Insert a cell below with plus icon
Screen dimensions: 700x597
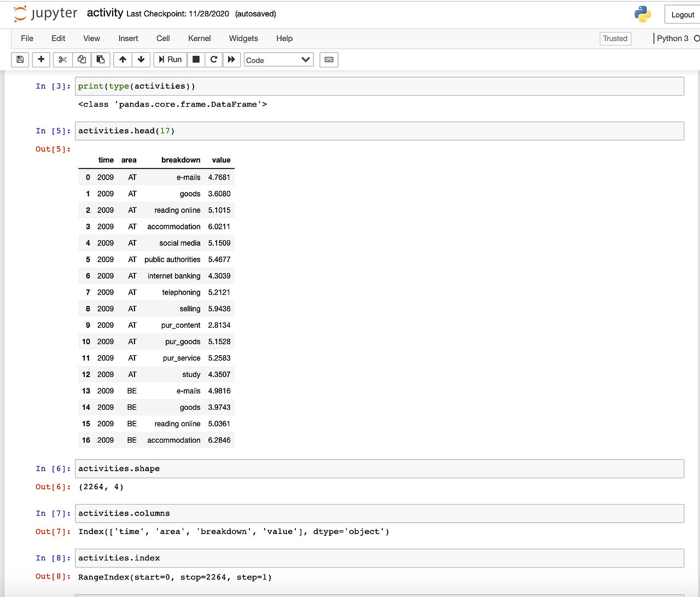pos(41,60)
